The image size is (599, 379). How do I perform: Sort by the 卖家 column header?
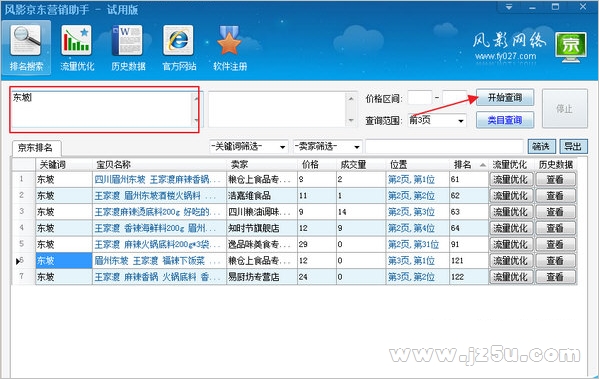point(262,165)
